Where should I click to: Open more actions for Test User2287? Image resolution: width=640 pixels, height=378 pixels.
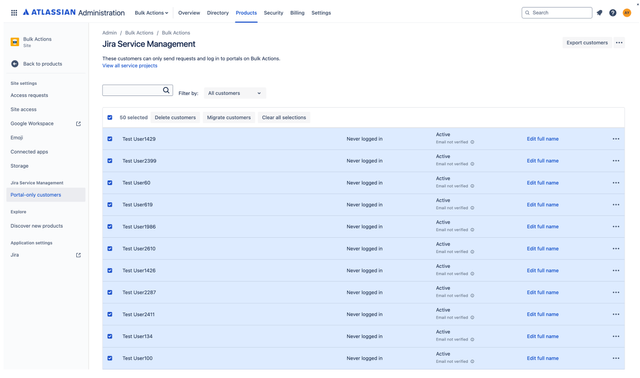(616, 292)
